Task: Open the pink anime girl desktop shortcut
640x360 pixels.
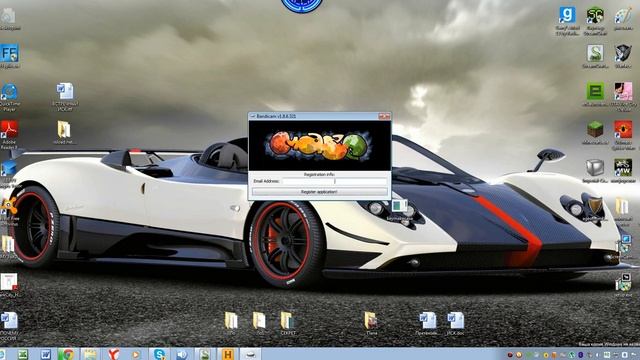Action: pyautogui.click(x=623, y=91)
